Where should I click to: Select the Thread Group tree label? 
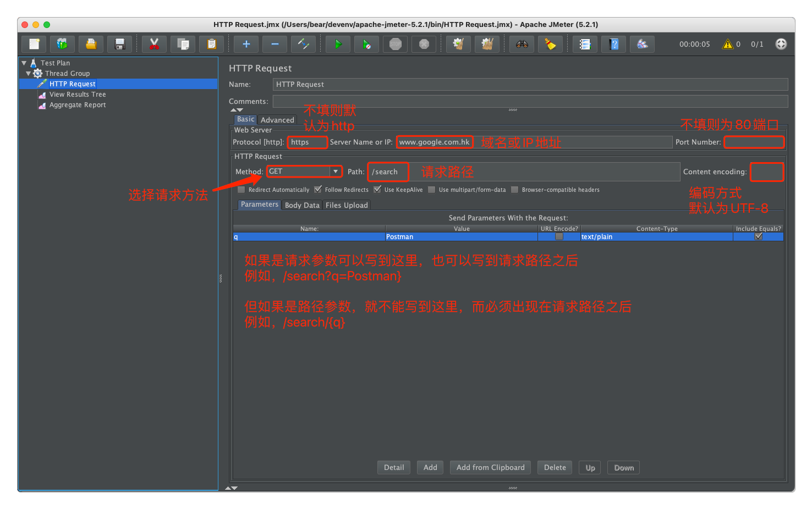tap(67, 74)
